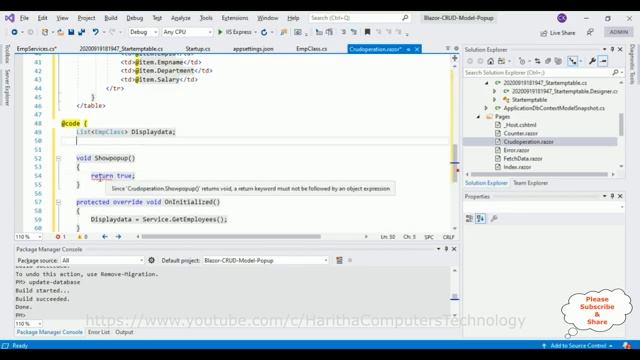Clear the Package Manager Console
The width and height of the screenshot is (640, 360).
(x=339, y=260)
